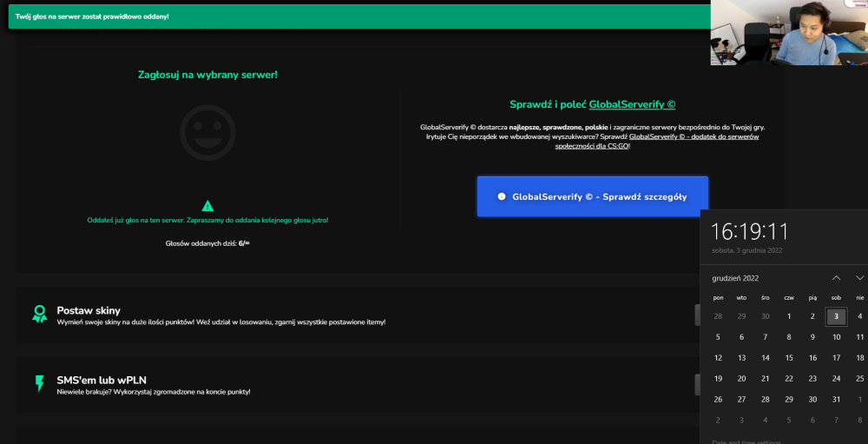Click the Zagłosuj na wybrany serwer! heading
Viewport: 868px width, 444px height.
207,74
